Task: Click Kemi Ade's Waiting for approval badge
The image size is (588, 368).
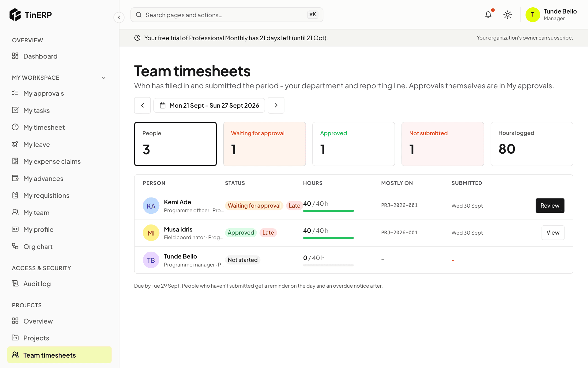Action: [x=254, y=205]
